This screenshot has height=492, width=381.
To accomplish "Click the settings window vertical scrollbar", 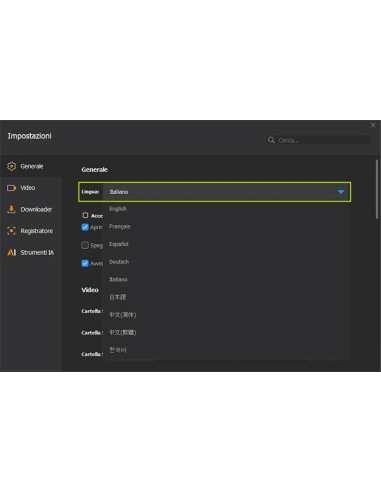I will point(377,189).
